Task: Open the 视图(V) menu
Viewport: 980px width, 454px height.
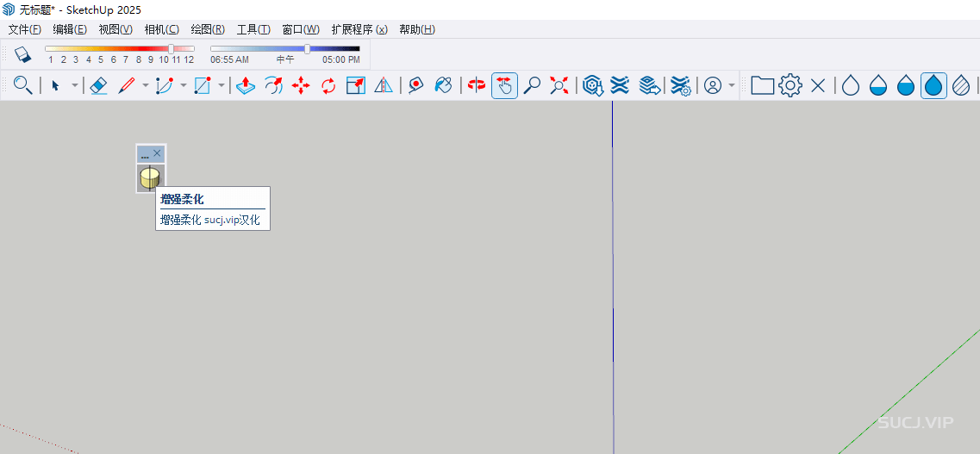Action: click(x=115, y=29)
